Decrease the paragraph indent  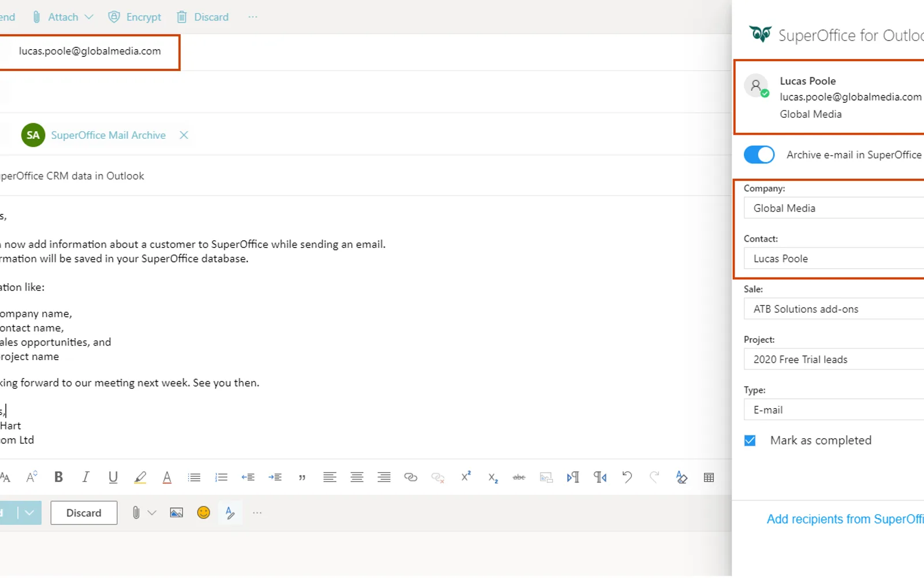pyautogui.click(x=248, y=477)
